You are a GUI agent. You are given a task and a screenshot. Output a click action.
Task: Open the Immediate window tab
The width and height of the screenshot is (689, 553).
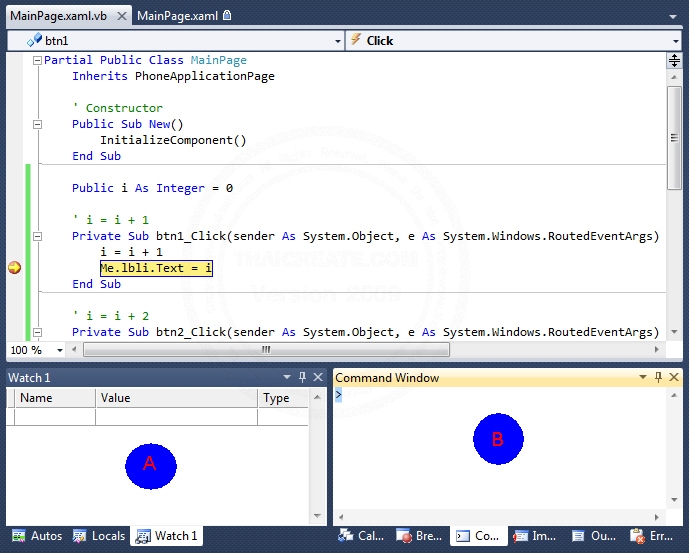(x=534, y=536)
